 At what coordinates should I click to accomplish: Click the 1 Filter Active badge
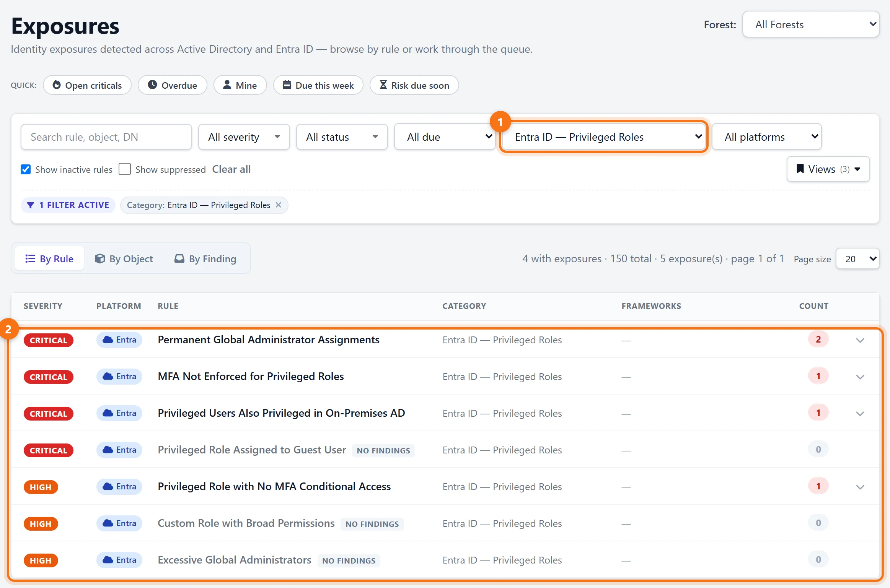click(68, 205)
